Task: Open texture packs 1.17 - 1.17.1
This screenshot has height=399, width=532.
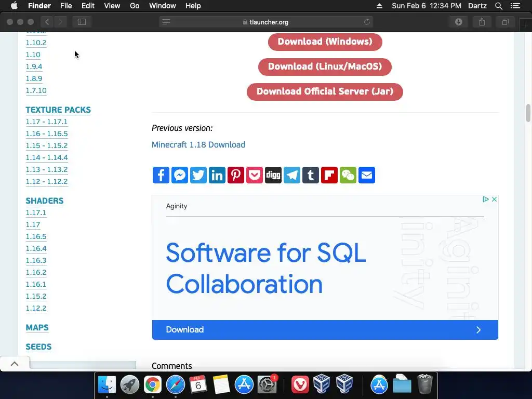Action: (46, 122)
